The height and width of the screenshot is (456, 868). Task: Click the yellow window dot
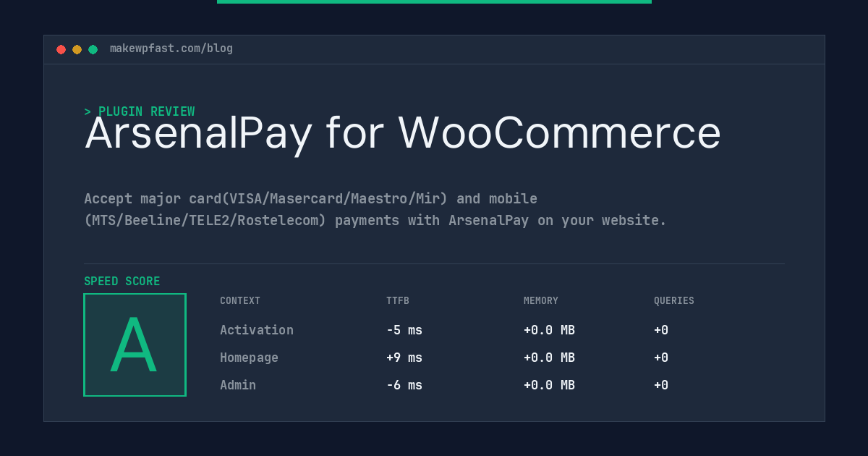click(77, 49)
